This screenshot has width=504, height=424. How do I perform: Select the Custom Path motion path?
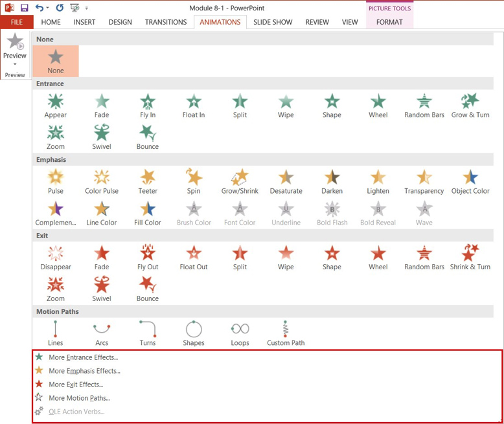(x=286, y=333)
